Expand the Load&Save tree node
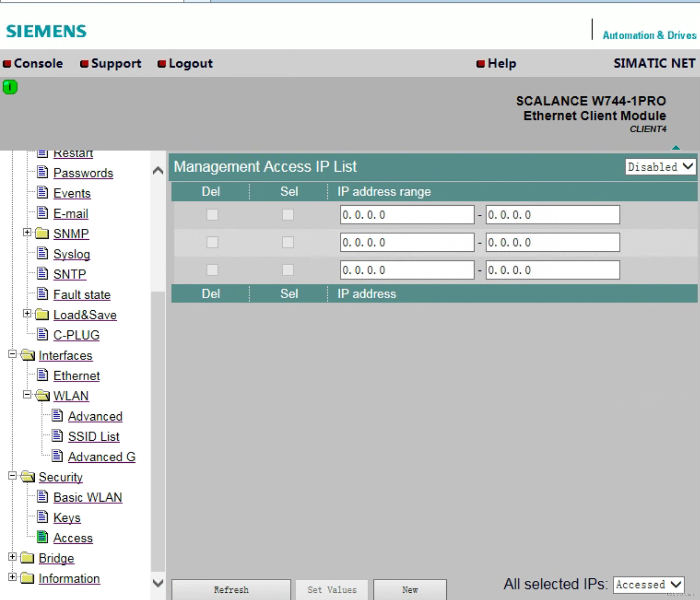This screenshot has height=600, width=700. pyautogui.click(x=27, y=314)
